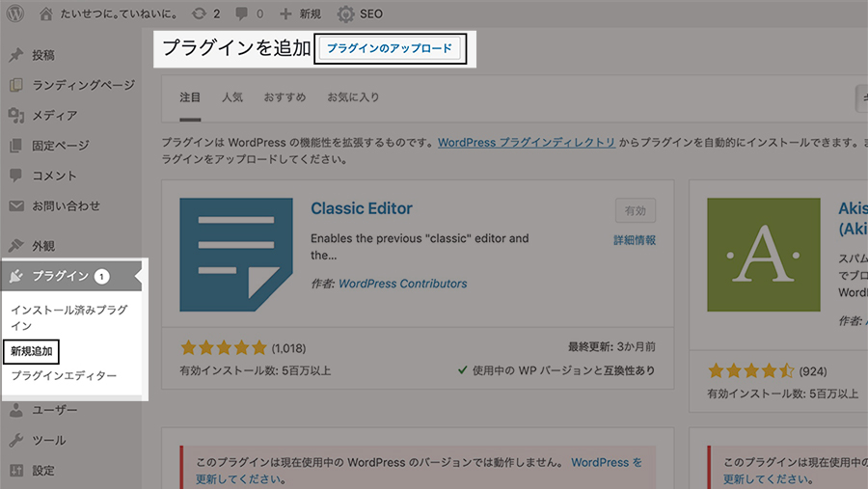Click the Classic Editor description text
Viewport: 868px width, 489px height.
point(420,247)
